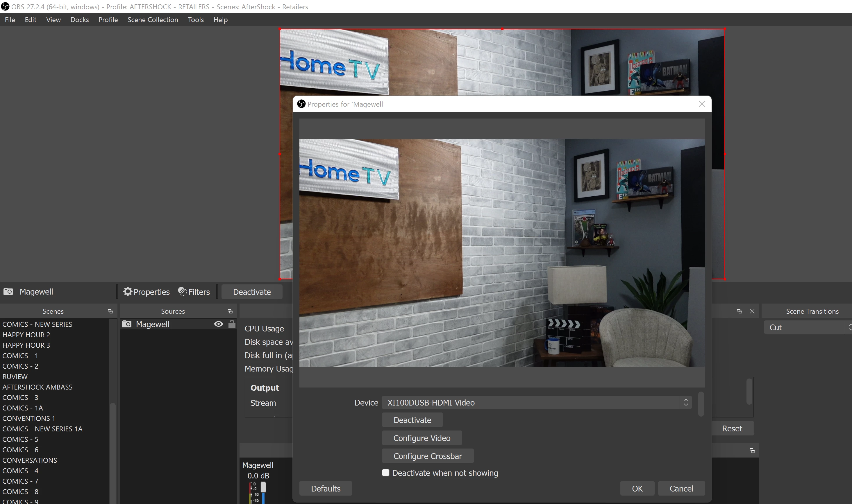Click the Properties gear icon in source toolbar
852x504 pixels.
tap(127, 292)
